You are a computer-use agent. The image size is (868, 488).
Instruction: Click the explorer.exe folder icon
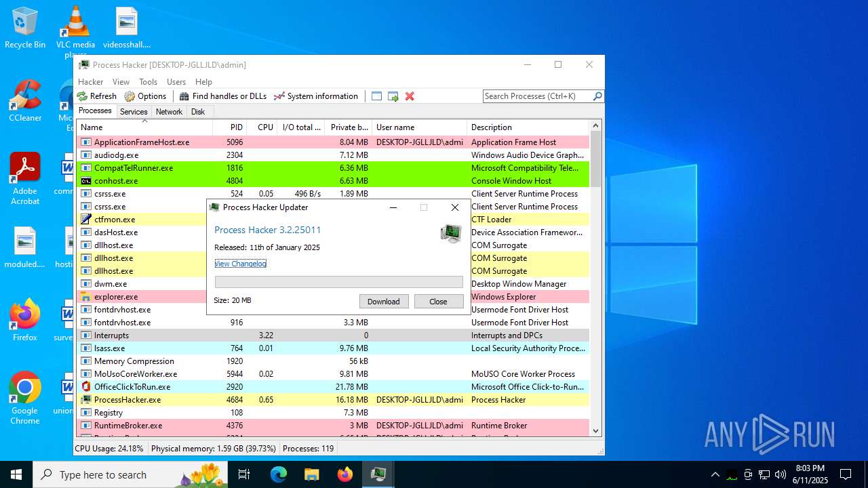click(86, 297)
